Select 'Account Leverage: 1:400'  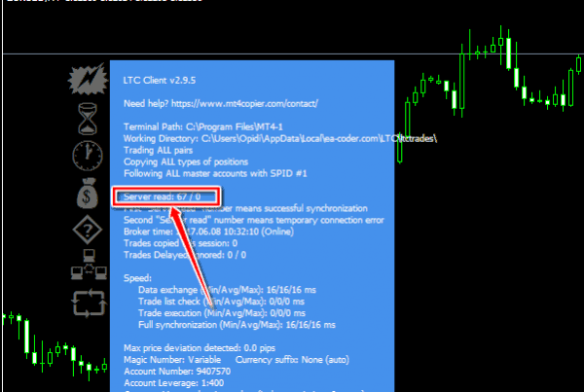173,383
